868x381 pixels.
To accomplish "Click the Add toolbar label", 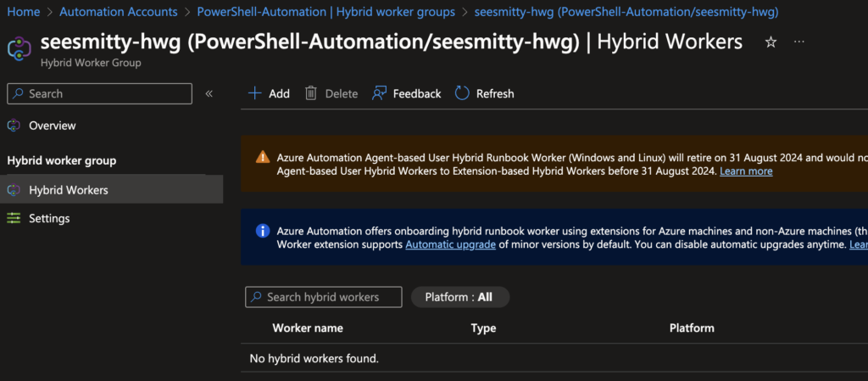I will [x=280, y=93].
